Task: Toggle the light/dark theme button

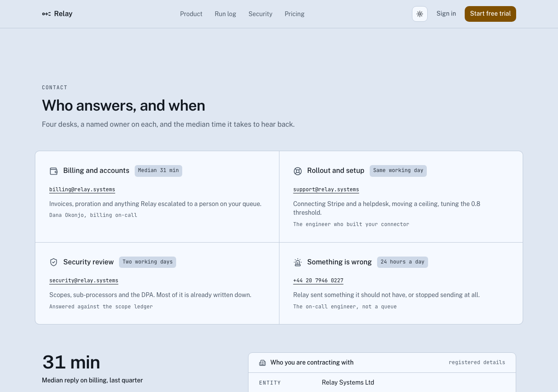Action: [420, 14]
